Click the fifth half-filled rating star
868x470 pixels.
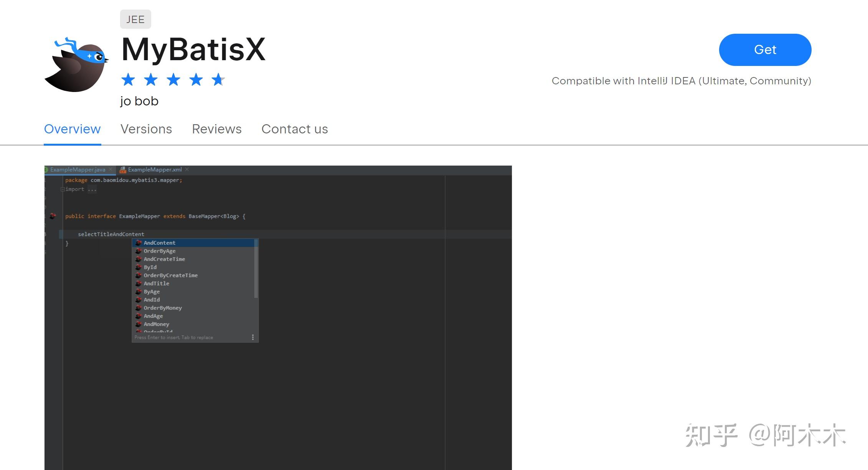[x=218, y=80]
